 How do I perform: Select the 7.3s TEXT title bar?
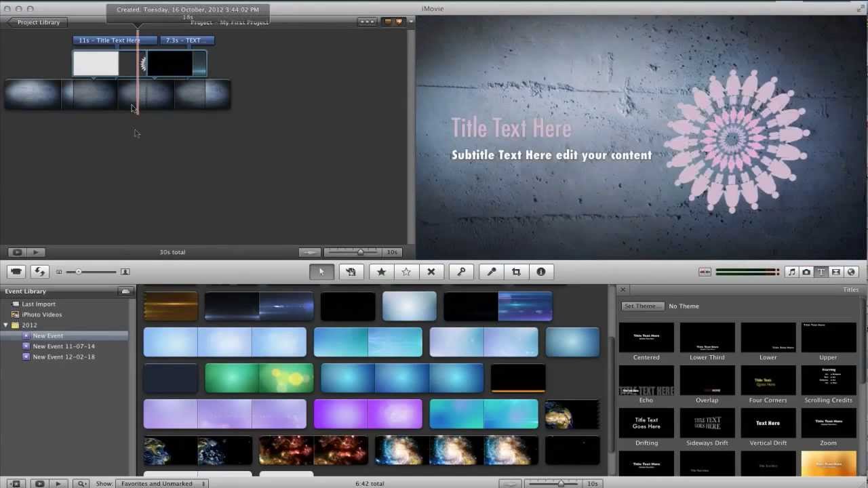187,40
